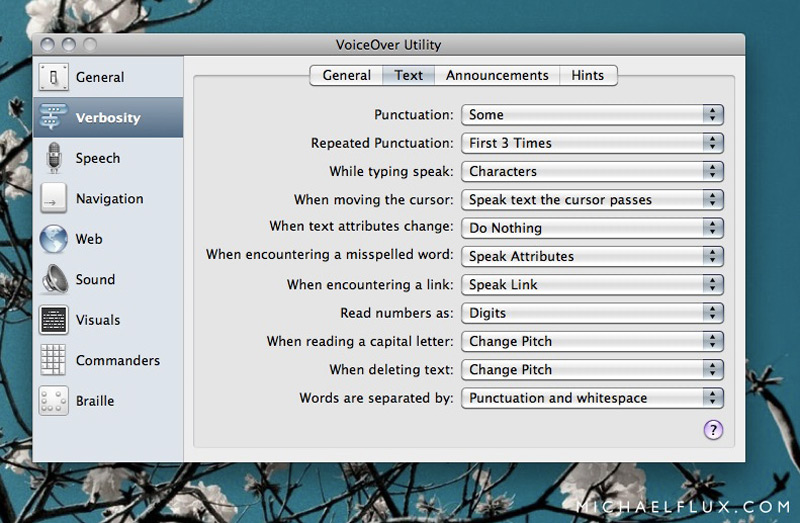Open the Read numbers as dropdown
This screenshot has width=800, height=523.
tap(592, 313)
